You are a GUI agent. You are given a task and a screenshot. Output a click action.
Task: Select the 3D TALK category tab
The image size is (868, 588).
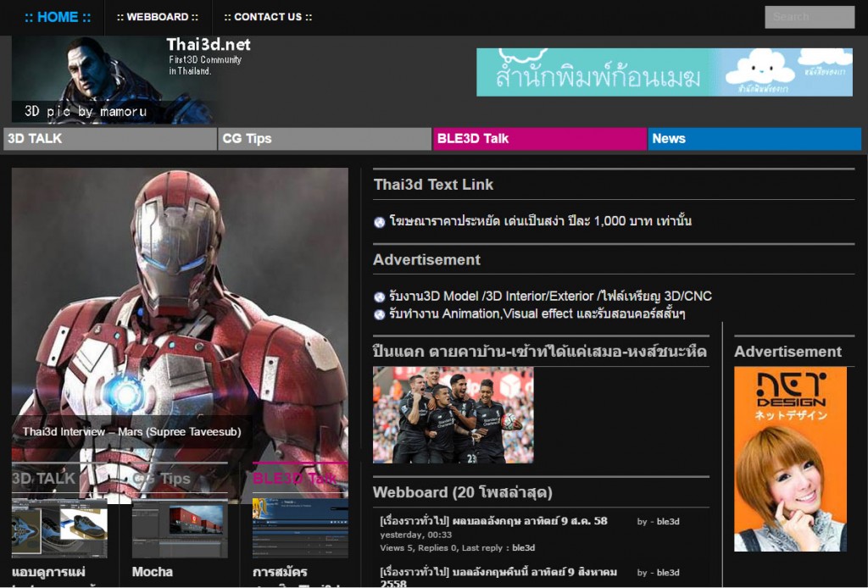[x=109, y=139]
